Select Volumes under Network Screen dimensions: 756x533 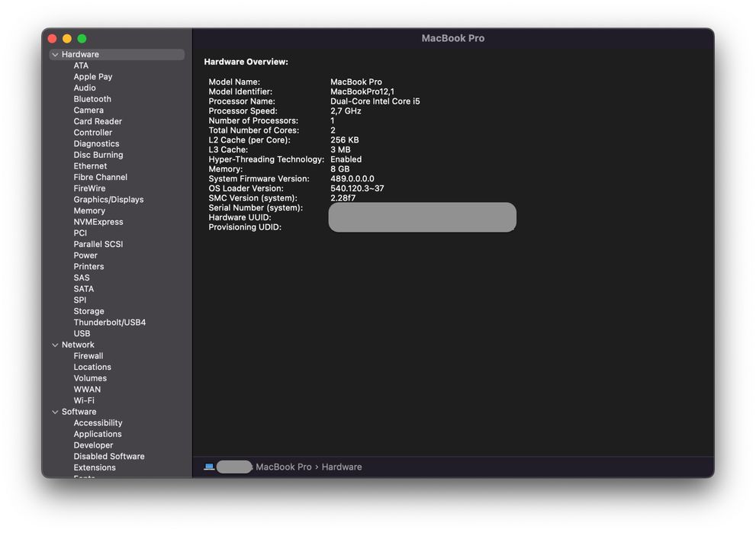90,378
